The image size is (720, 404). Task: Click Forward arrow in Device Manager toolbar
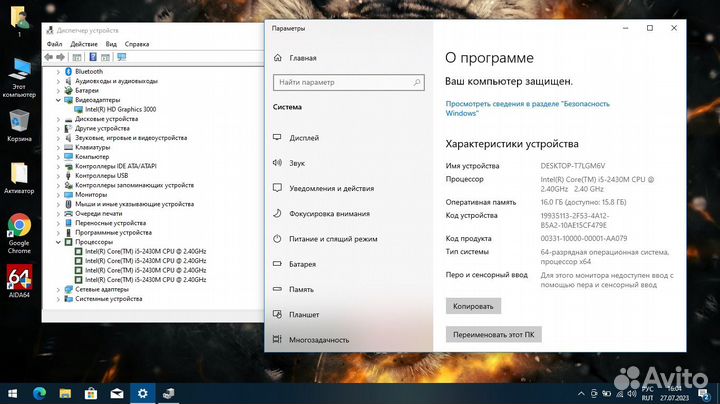[60, 57]
